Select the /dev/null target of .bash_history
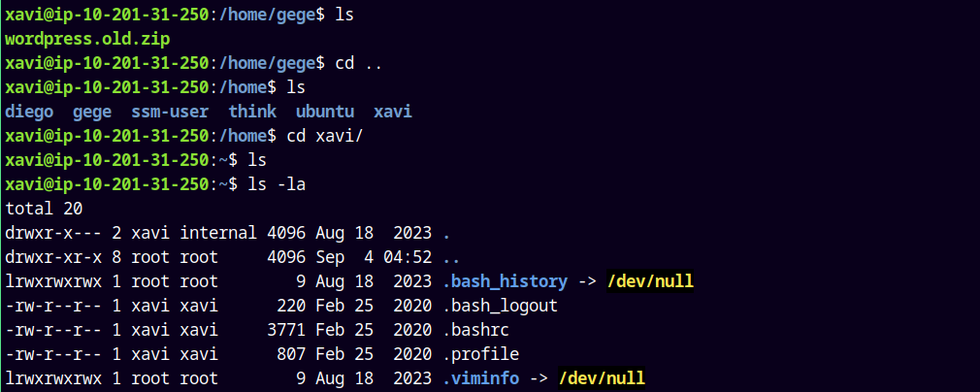This screenshot has height=392, width=980. tap(650, 281)
